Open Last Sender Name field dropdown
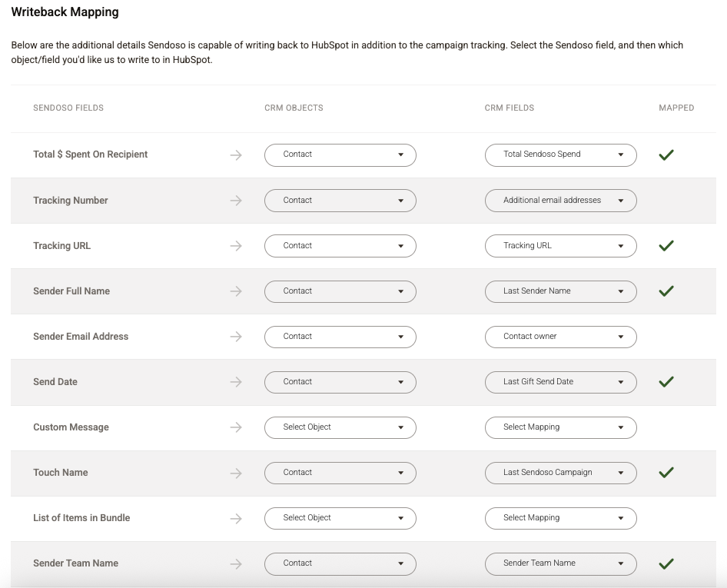The height and width of the screenshot is (588, 727). tap(560, 291)
